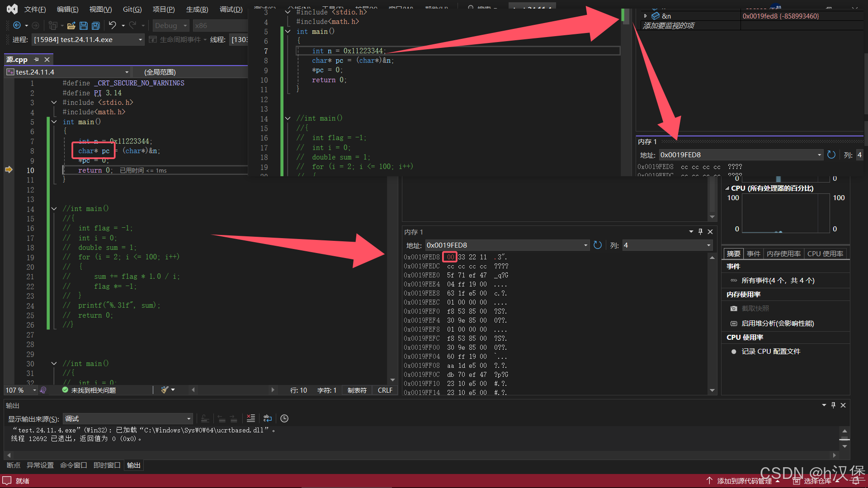Pin the 内存 1 panel
Image resolution: width=868 pixels, height=488 pixels.
coord(700,232)
